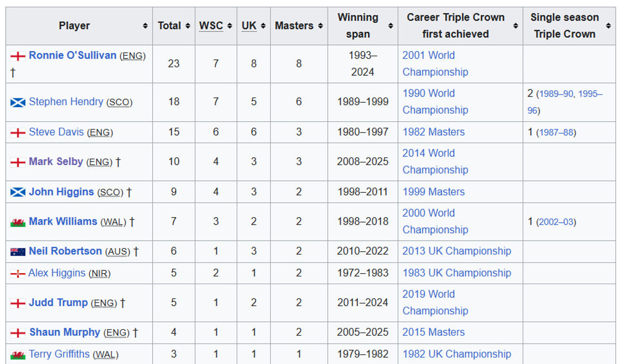Screen dimensions: 619x364
Task: Sort by the WSC column arrows
Action: pos(229,26)
